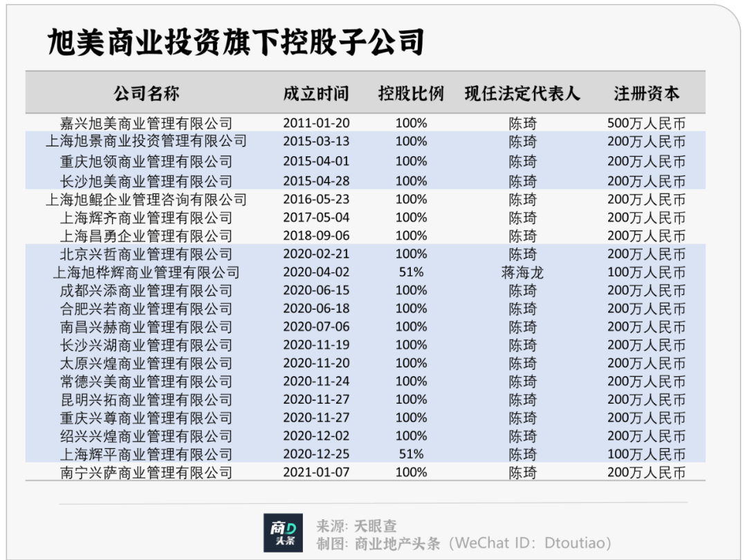The image size is (747, 560).
Task: Click 500万人民币 registered capital
Action: click(x=646, y=123)
